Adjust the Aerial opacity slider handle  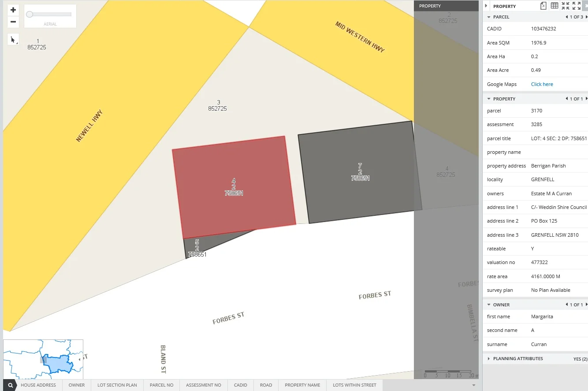point(30,15)
